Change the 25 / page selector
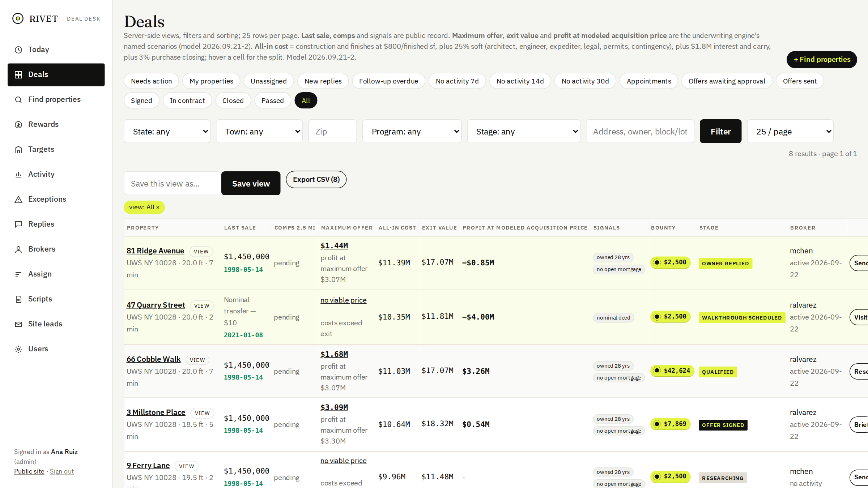This screenshot has height=488, width=868. click(790, 131)
